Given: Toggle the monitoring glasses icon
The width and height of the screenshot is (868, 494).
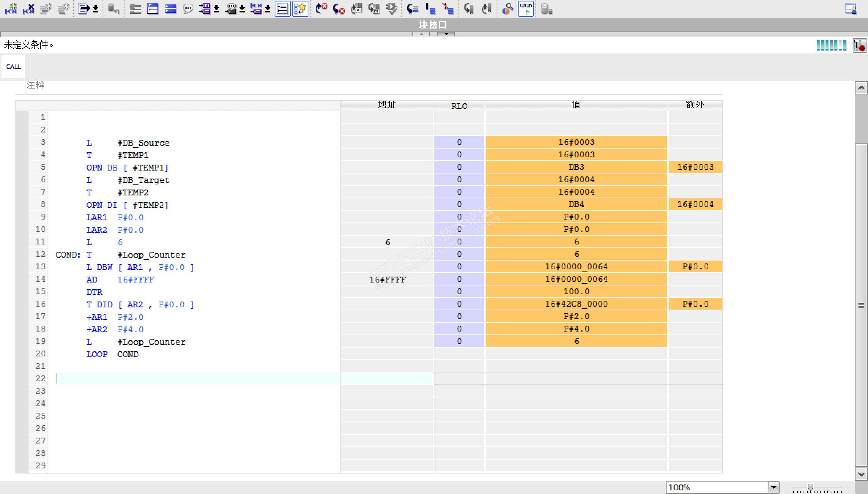Looking at the screenshot, I should 526,9.
